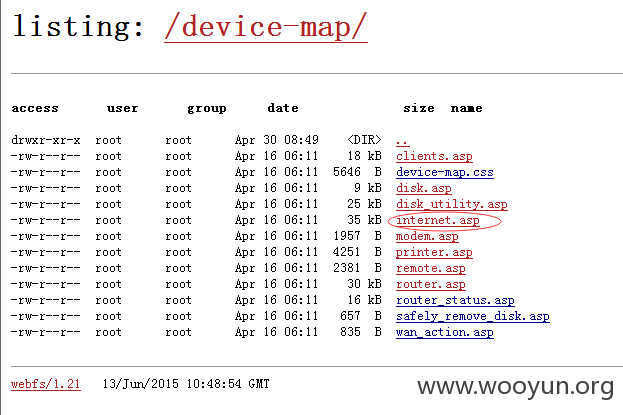Click the 'Apr 30 08:49' date entry
The image size is (623, 415).
click(x=277, y=140)
